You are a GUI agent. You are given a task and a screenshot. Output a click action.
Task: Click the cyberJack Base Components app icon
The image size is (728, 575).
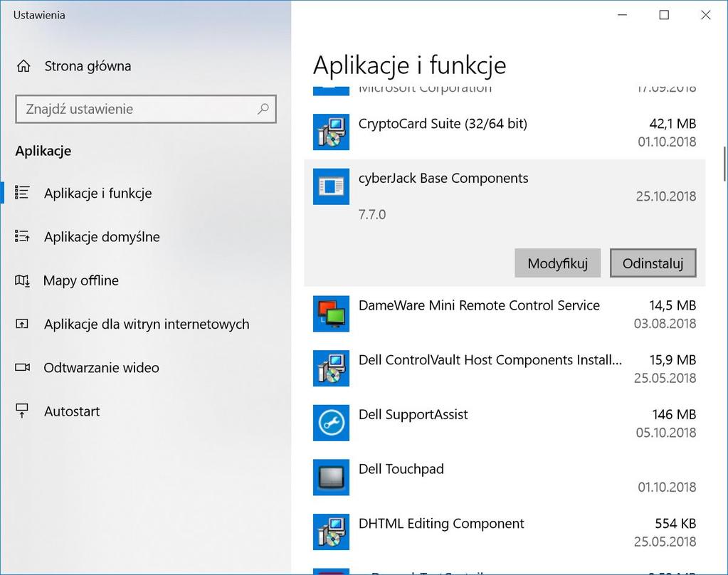(331, 186)
